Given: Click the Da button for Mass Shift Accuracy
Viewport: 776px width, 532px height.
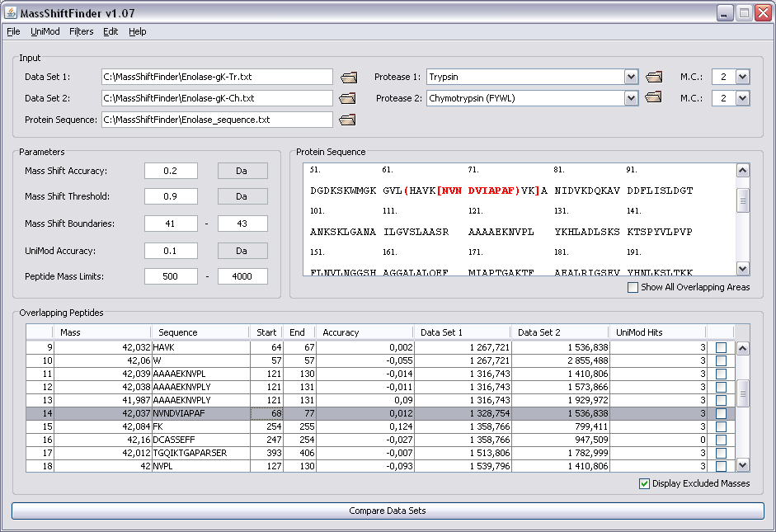Looking at the screenshot, I should coord(242,170).
